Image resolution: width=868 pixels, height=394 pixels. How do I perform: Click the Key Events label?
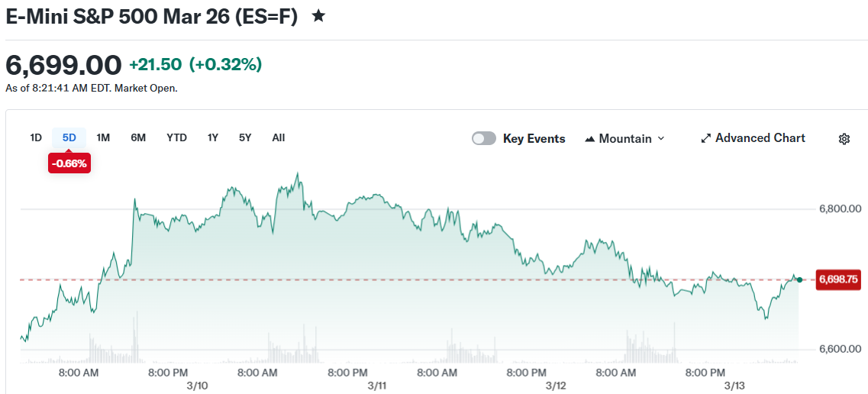pos(534,139)
